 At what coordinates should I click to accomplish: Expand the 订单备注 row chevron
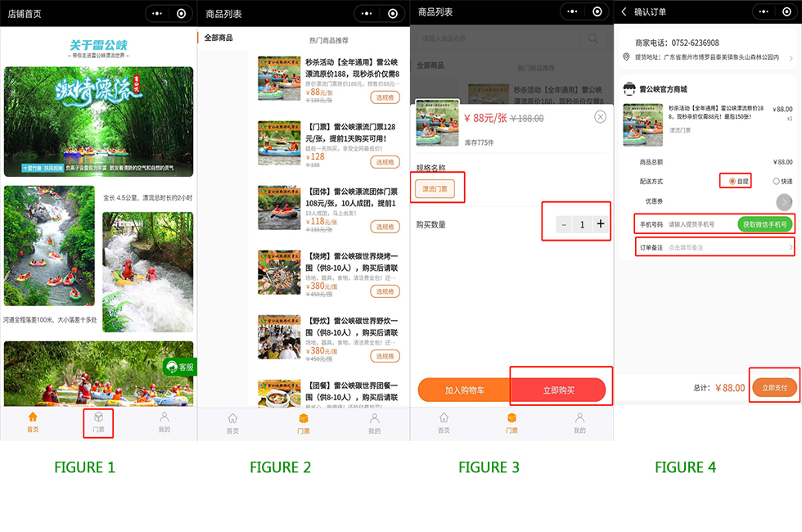[791, 247]
